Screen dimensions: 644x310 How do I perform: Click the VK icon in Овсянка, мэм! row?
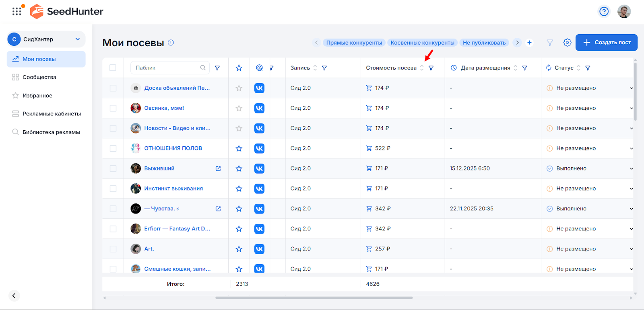(259, 108)
